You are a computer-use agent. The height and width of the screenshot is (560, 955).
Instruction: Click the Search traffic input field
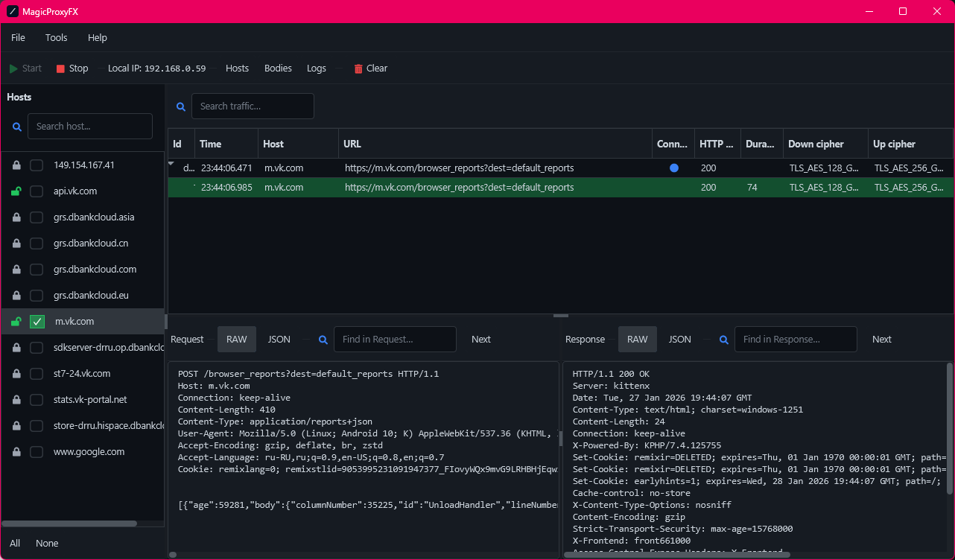253,106
